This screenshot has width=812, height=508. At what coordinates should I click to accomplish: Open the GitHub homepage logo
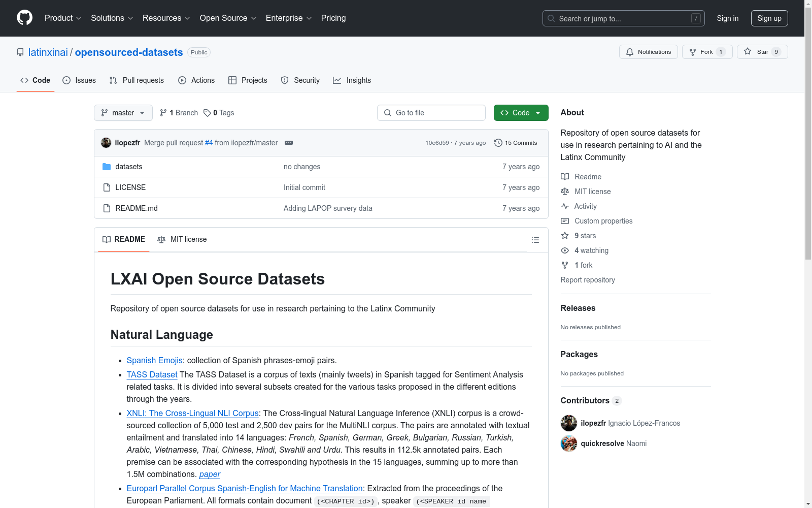click(24, 18)
